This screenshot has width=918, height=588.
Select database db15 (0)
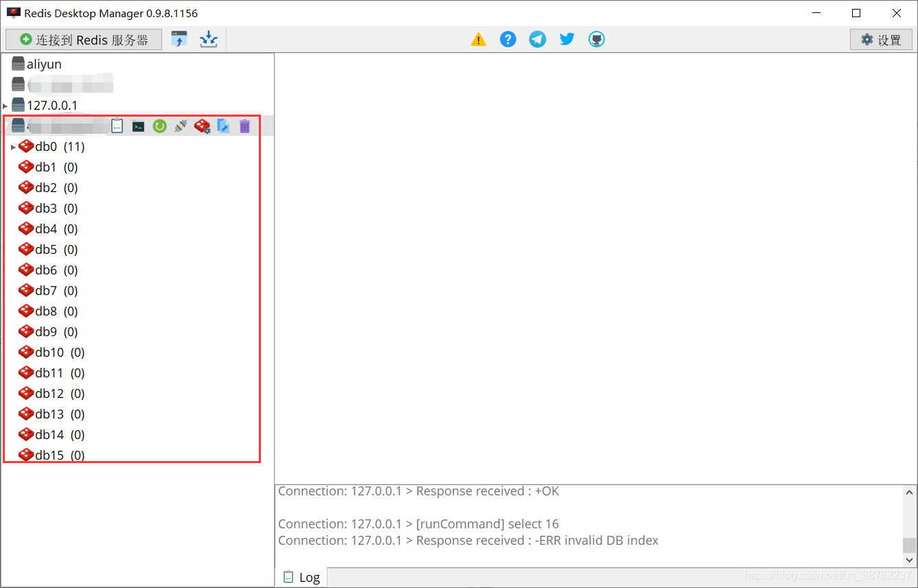pos(60,455)
